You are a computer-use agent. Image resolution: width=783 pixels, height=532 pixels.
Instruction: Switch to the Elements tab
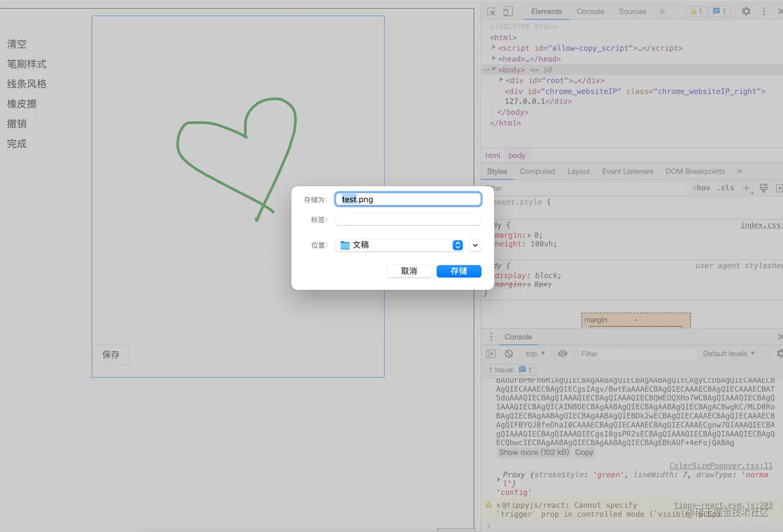point(546,11)
